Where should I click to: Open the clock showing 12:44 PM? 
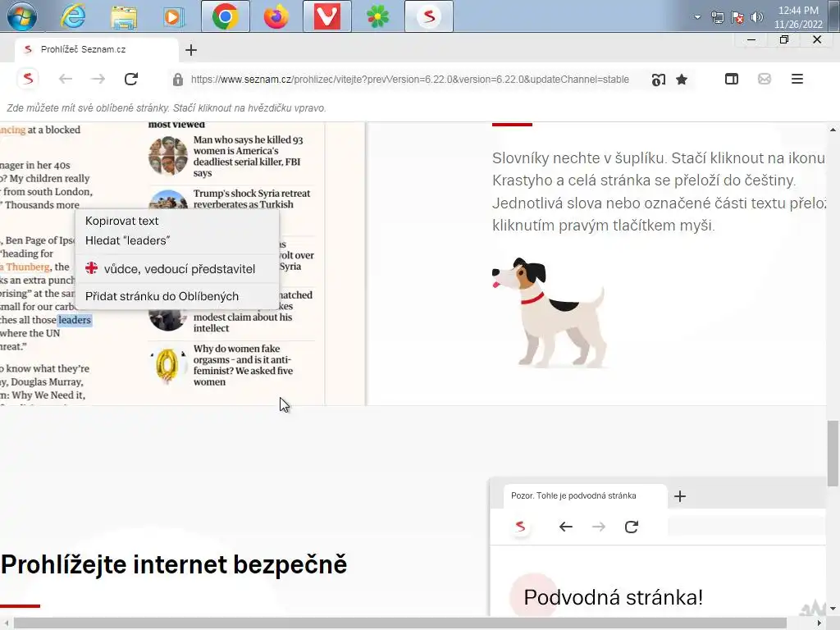pyautogui.click(x=798, y=17)
